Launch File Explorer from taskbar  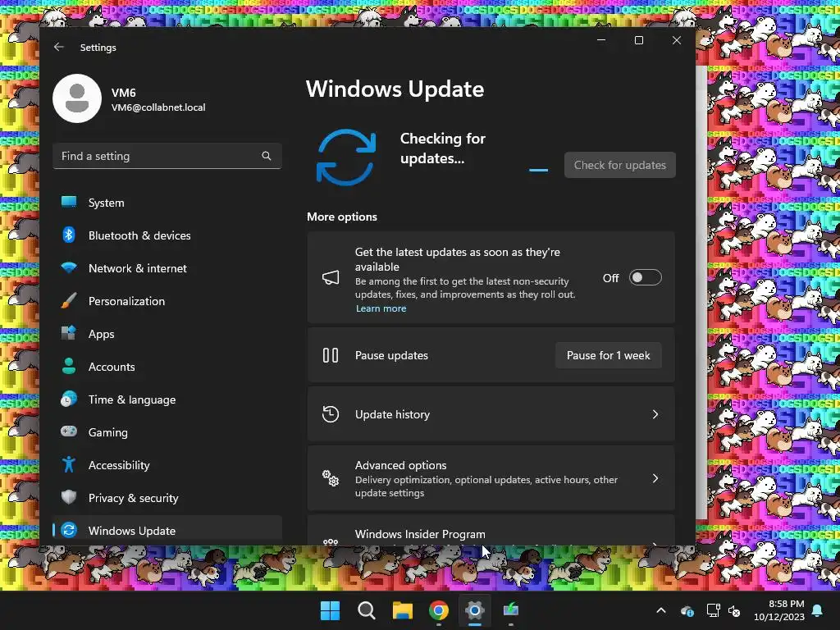point(402,610)
